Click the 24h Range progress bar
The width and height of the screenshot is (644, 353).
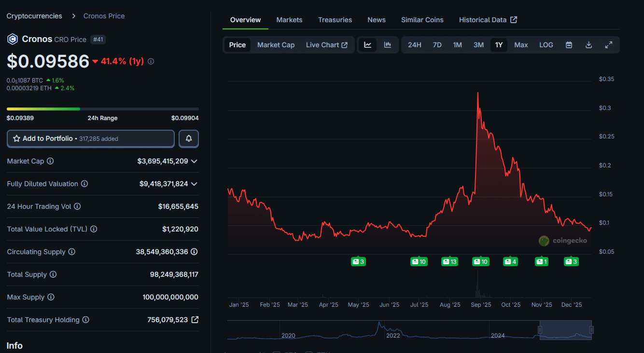[x=102, y=109]
